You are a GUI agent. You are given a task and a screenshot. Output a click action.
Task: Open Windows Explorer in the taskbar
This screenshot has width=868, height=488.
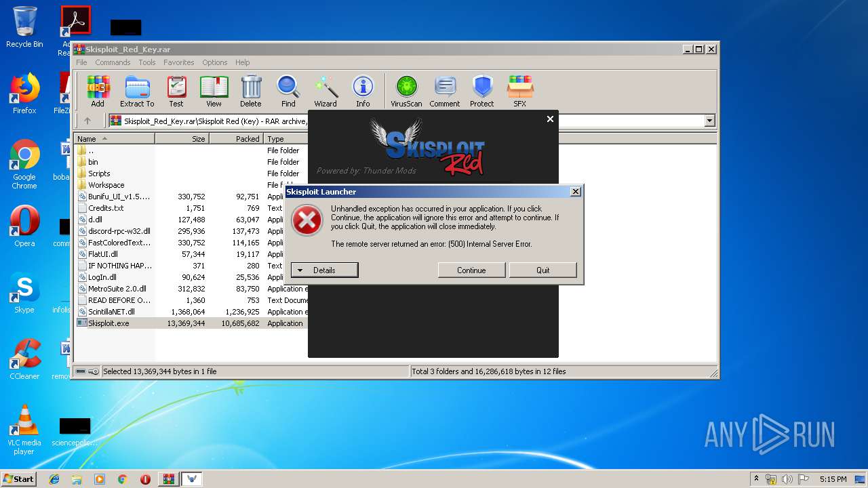(x=77, y=479)
